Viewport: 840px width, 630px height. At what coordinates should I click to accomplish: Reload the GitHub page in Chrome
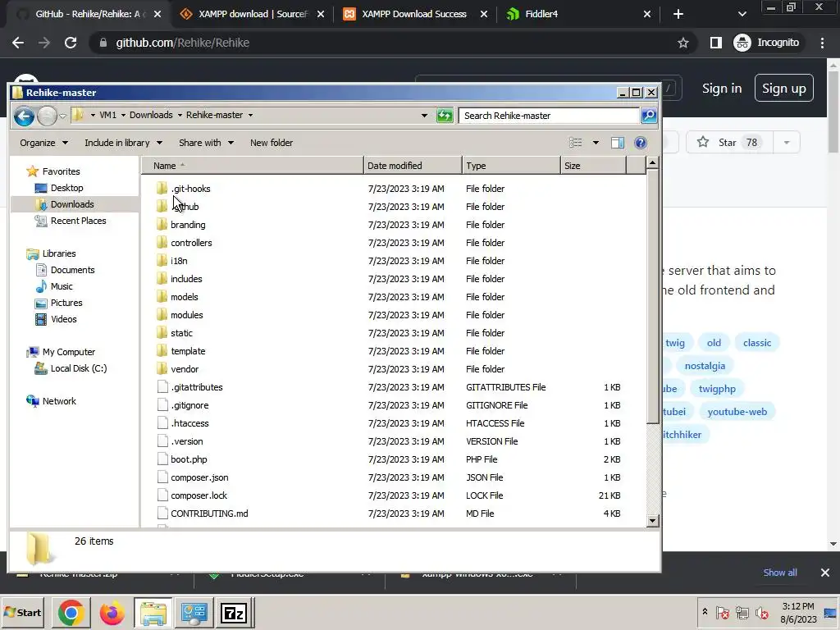coord(71,43)
